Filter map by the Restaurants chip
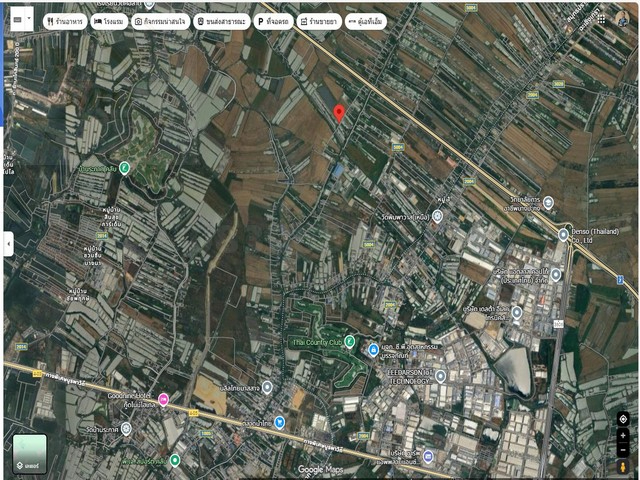This screenshot has width=640, height=480. pos(64,20)
